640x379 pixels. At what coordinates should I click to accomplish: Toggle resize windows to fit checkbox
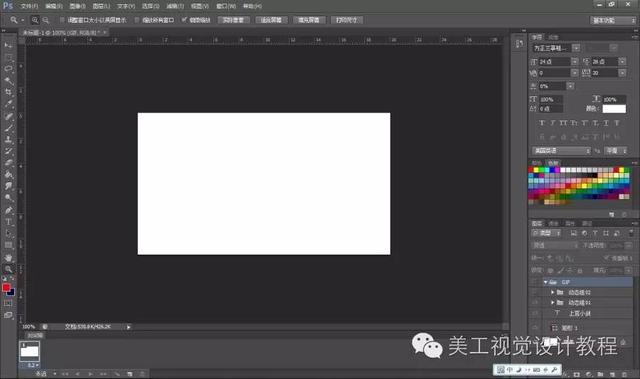pyautogui.click(x=62, y=20)
